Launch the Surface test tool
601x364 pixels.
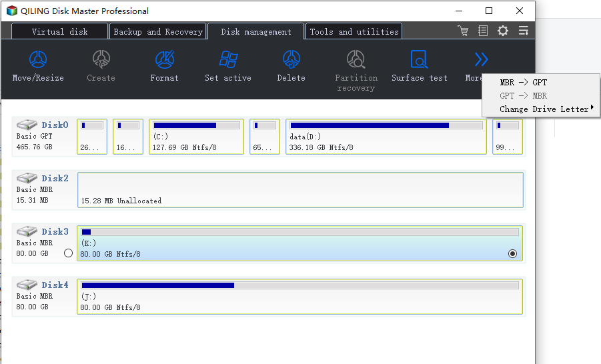pyautogui.click(x=420, y=59)
